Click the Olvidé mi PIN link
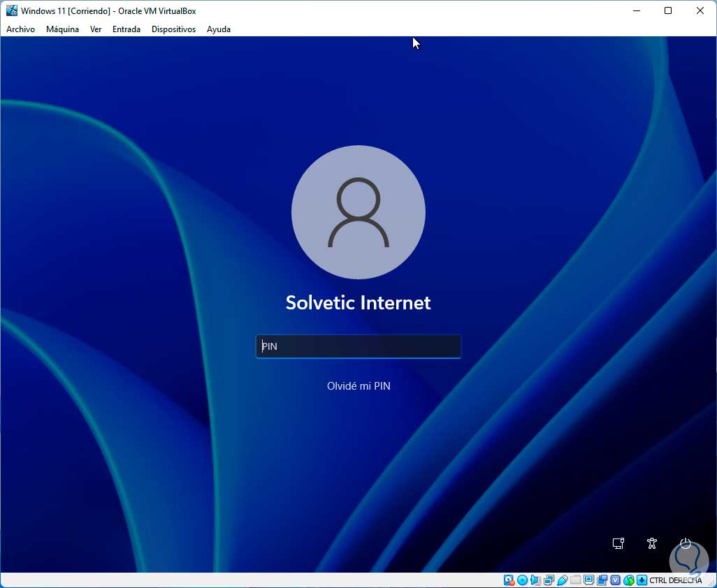Screen dimensions: 717x588 tap(358, 386)
